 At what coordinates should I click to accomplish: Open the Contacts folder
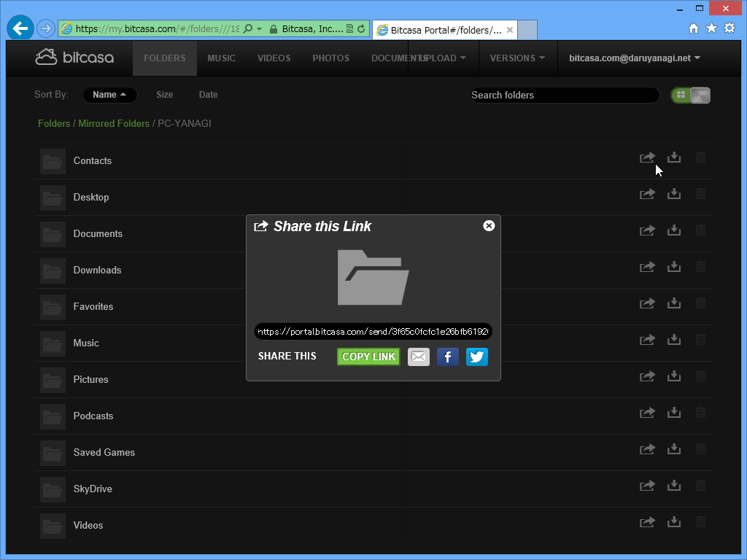93,161
